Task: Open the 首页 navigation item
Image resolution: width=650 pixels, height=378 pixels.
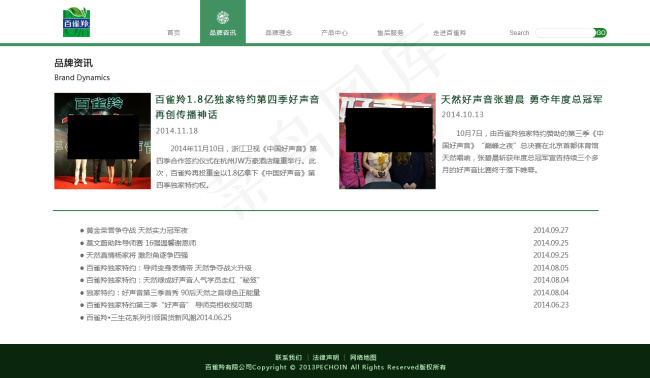Action: coord(174,33)
